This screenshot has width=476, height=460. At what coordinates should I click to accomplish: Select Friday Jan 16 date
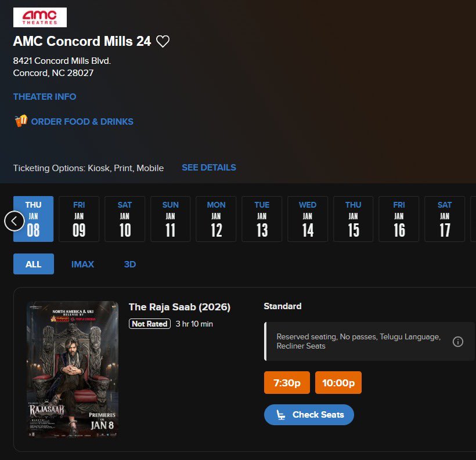pos(399,219)
